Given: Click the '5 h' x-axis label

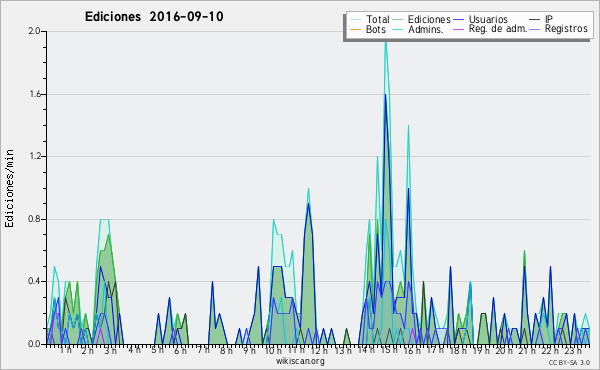Looking at the screenshot, I should 157,350.
